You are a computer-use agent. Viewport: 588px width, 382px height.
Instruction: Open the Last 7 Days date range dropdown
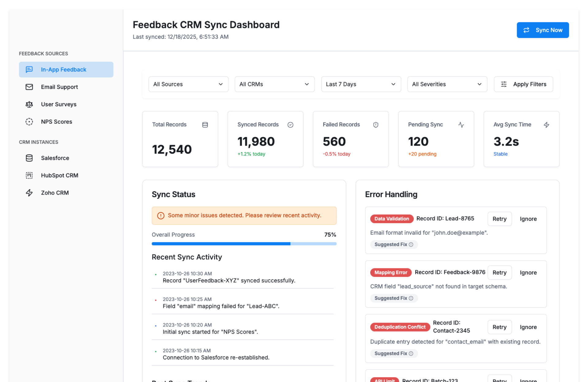(x=361, y=84)
